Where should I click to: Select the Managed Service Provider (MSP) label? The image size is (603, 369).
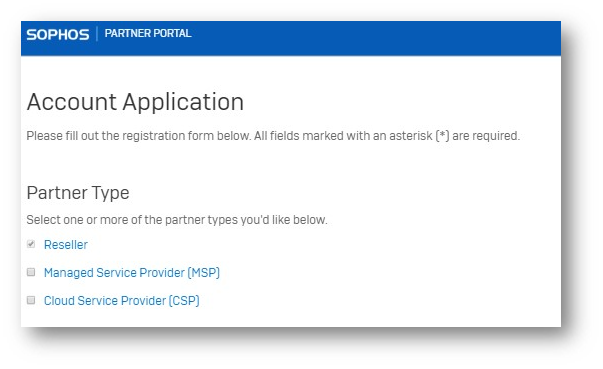point(132,273)
